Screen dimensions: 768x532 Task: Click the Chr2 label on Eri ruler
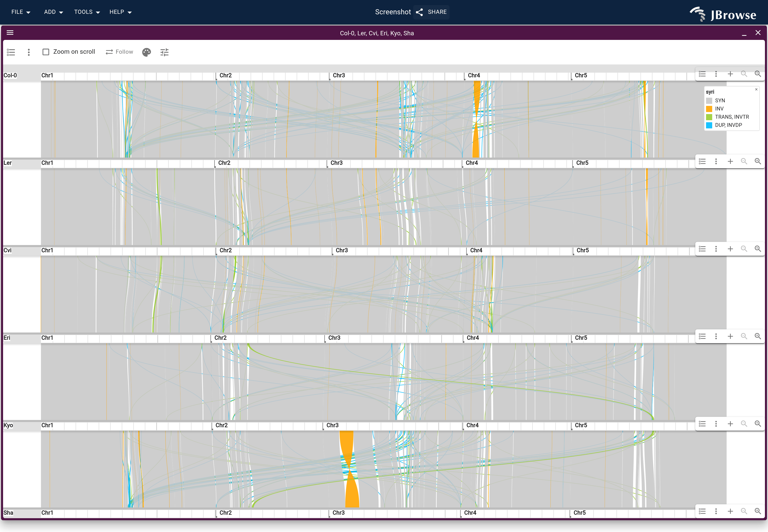pyautogui.click(x=220, y=338)
